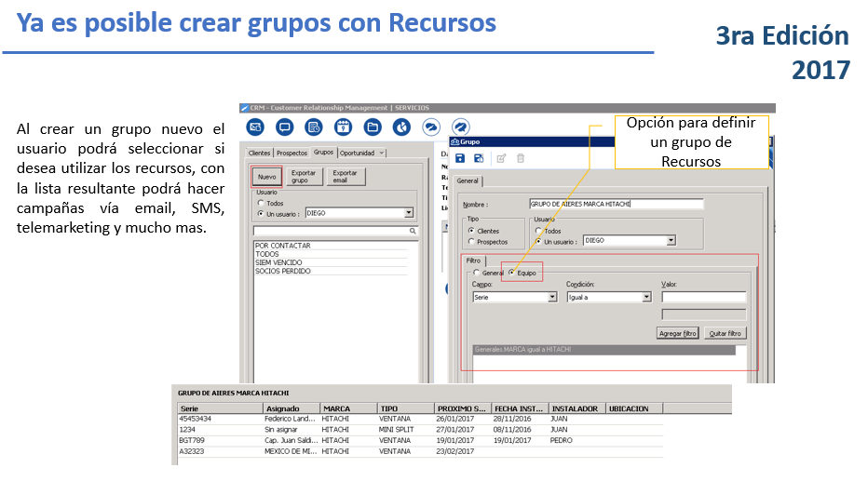Click the Grupo window title icon
868x481 pixels.
[455, 142]
